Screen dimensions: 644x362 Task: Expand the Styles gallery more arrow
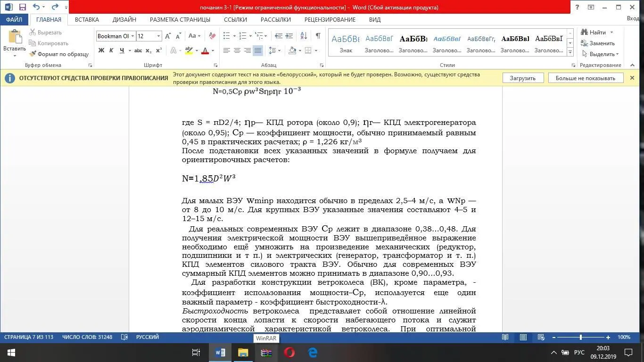click(x=570, y=51)
